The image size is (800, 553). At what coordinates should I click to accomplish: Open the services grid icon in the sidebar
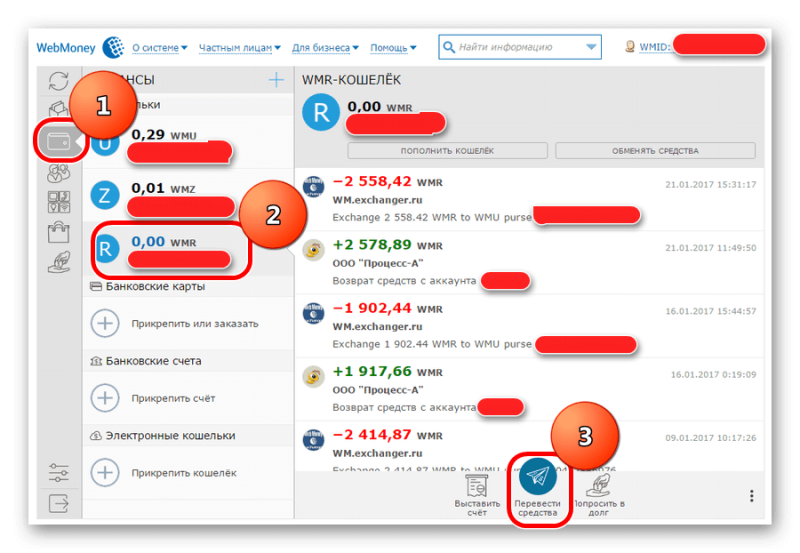[x=59, y=202]
